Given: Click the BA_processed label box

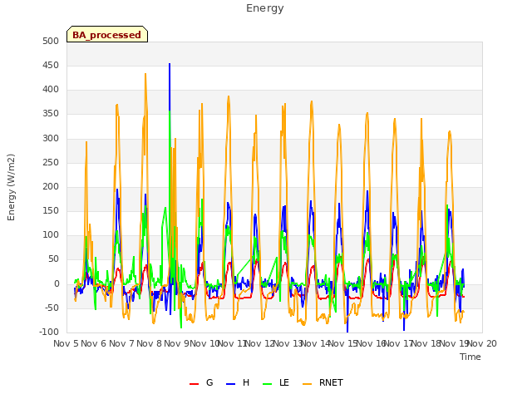Looking at the screenshot, I should pos(107,34).
